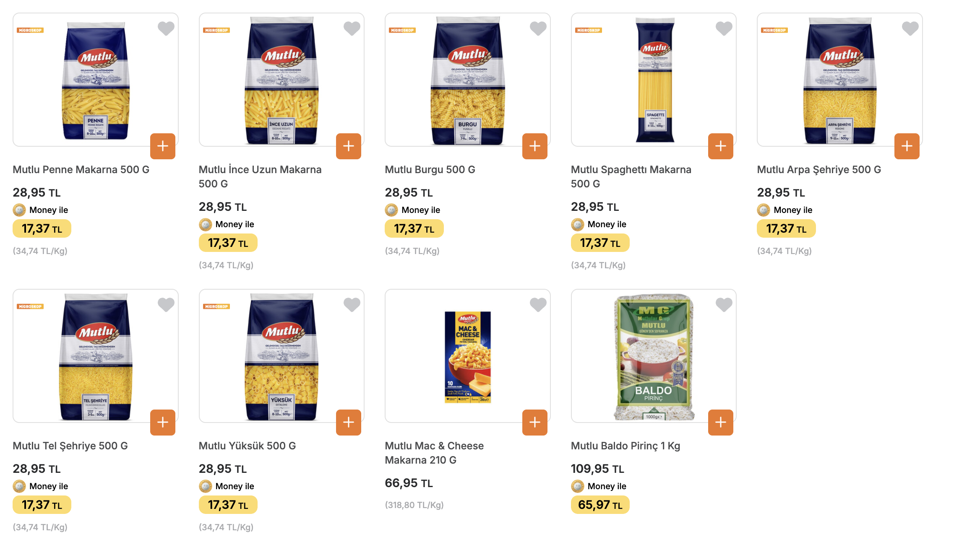The width and height of the screenshot is (980, 555).
Task: Add Mutlu Mac & Cheese using its plus icon
Action: [534, 423]
